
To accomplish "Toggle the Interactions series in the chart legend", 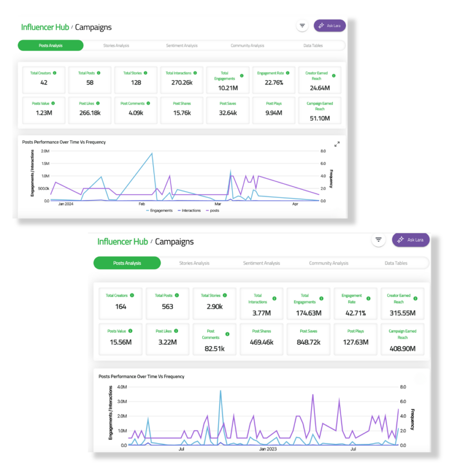I will (189, 211).
